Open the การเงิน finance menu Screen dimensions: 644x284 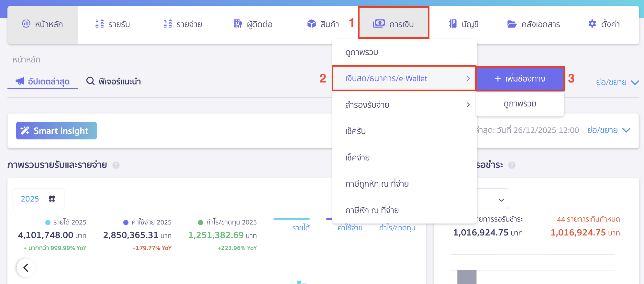coord(394,23)
